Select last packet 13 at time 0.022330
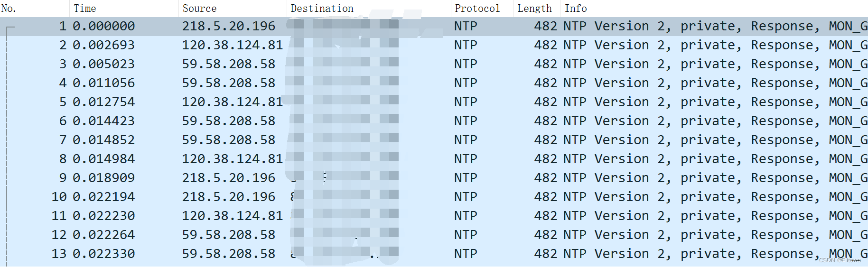The image size is (868, 267). pyautogui.click(x=103, y=254)
